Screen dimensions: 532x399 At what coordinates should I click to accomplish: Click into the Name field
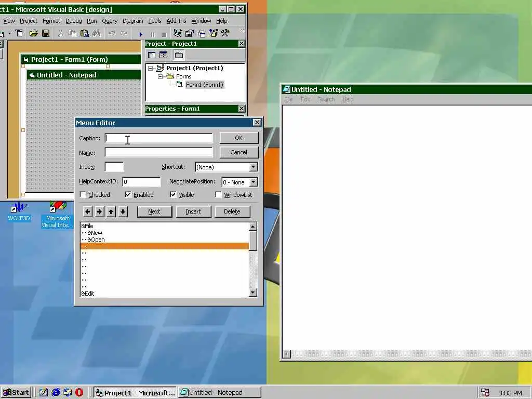[x=158, y=153]
